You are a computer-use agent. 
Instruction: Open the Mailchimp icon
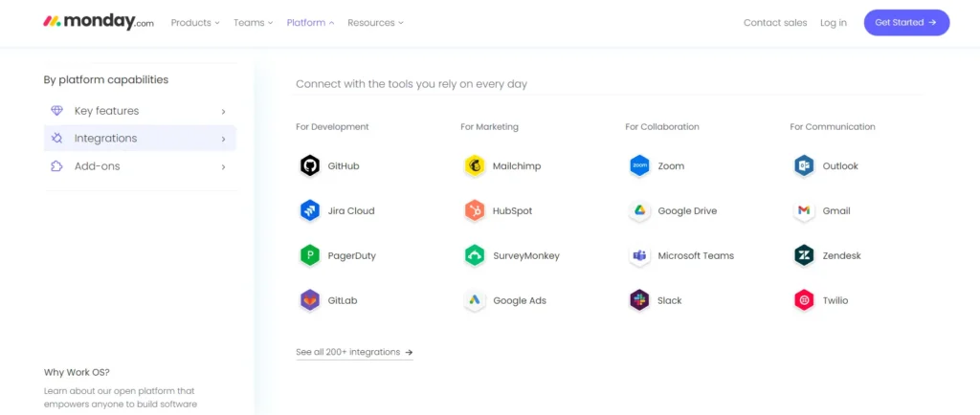475,166
